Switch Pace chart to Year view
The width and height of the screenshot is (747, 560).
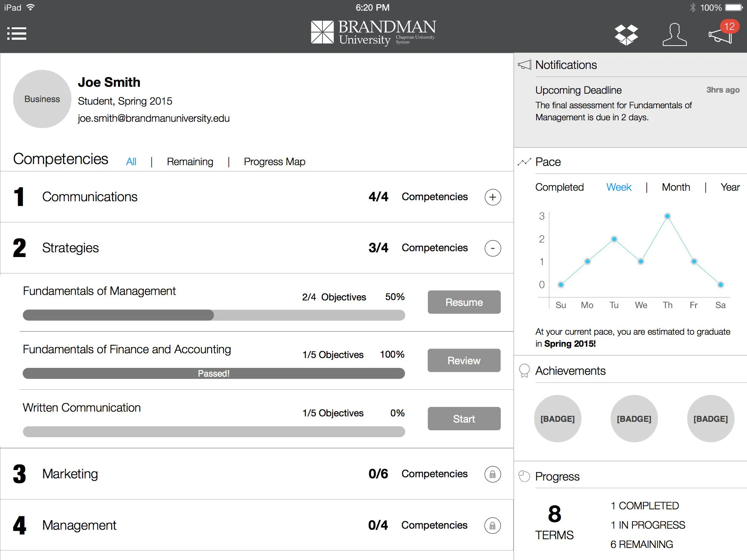tap(730, 187)
